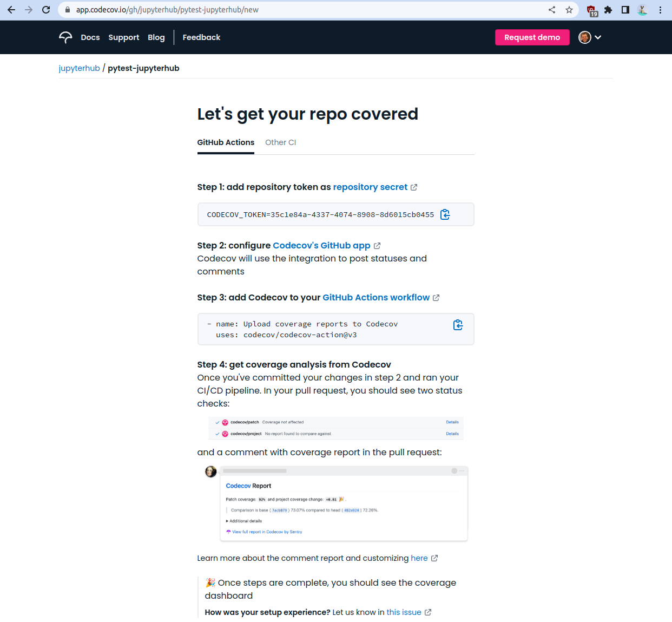Open the external link beside Codecov's GitHub app

[378, 245]
